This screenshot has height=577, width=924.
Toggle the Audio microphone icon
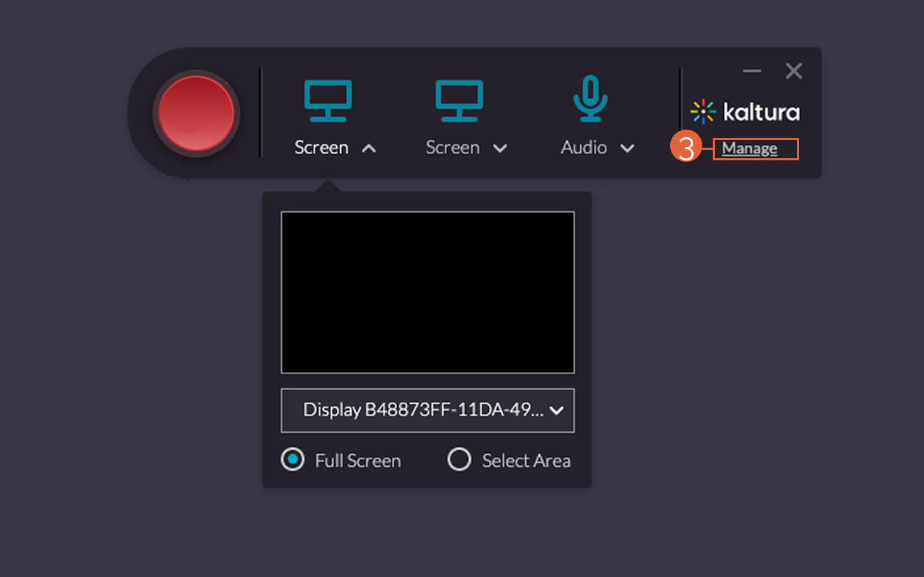click(x=591, y=98)
